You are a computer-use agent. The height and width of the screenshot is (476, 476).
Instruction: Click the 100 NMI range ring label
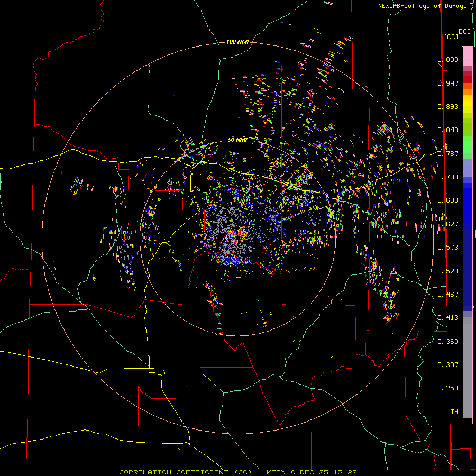point(237,42)
